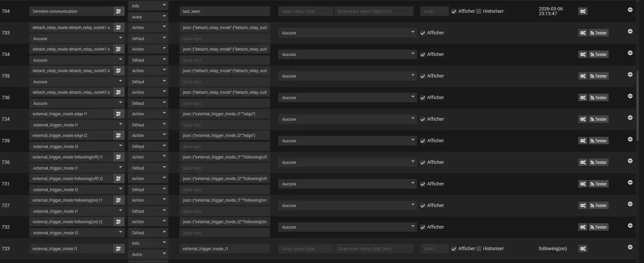Uncheck Afficher for command 735

[x=423, y=76]
